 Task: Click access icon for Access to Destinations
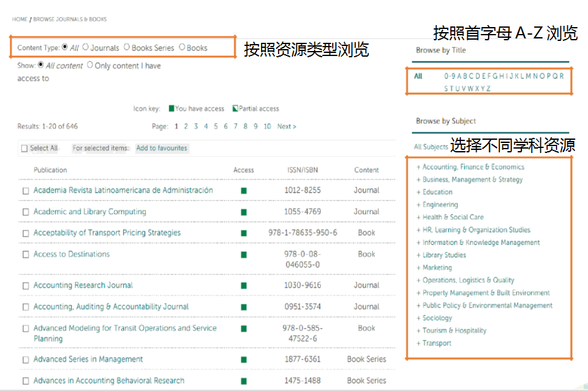(244, 255)
